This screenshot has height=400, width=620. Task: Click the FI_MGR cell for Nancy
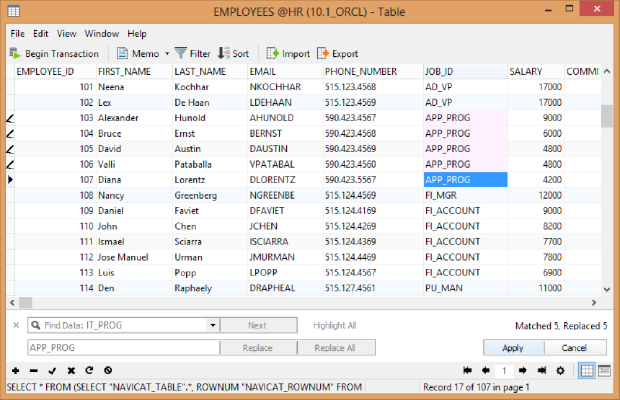(x=465, y=195)
